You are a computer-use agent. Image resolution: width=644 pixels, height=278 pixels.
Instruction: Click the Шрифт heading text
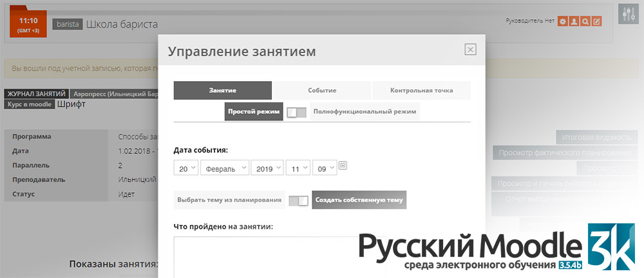(x=71, y=104)
